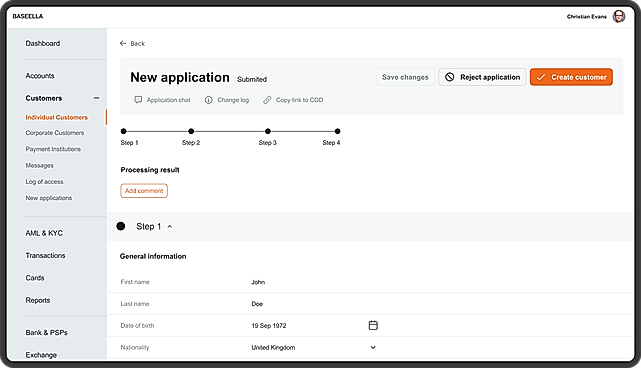Click the First name field value John

click(x=258, y=282)
